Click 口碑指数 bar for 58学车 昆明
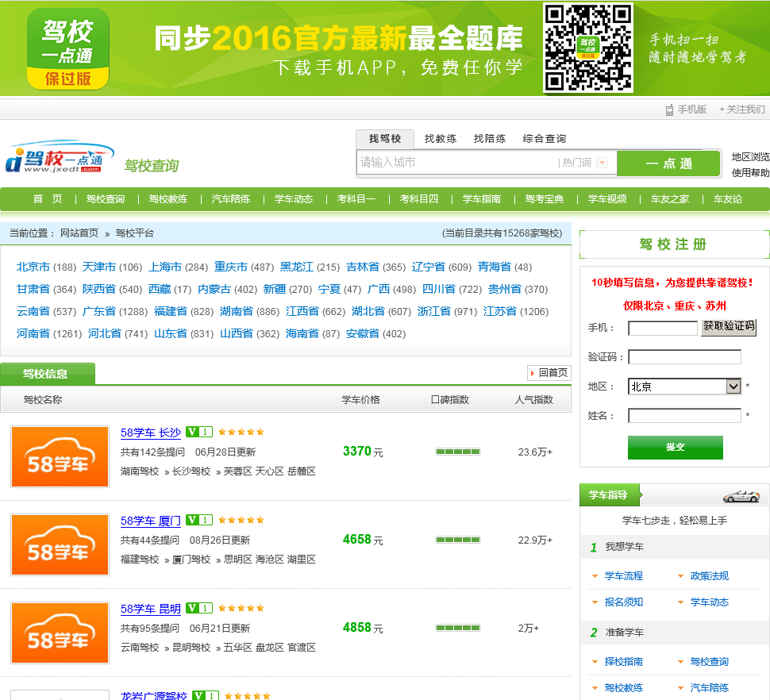770x700 pixels. click(458, 628)
